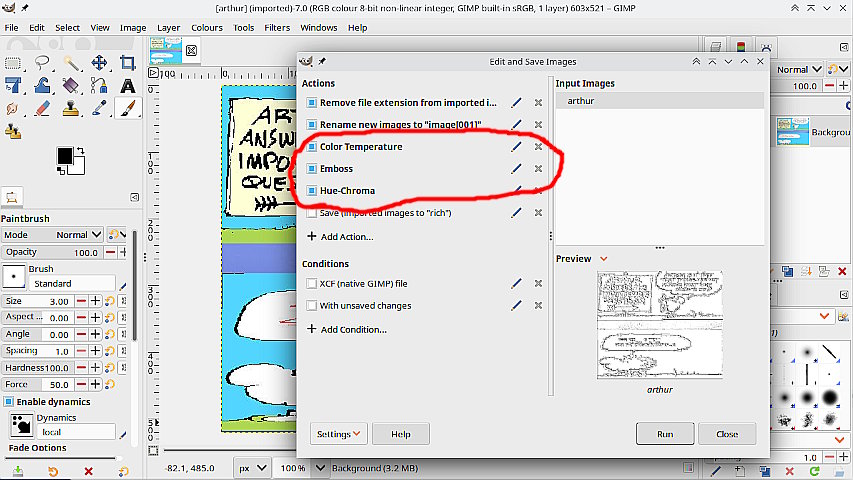Viewport: 853px width, 480px height.
Task: Open the px unit dropdown in status bar
Action: pyautogui.click(x=251, y=467)
